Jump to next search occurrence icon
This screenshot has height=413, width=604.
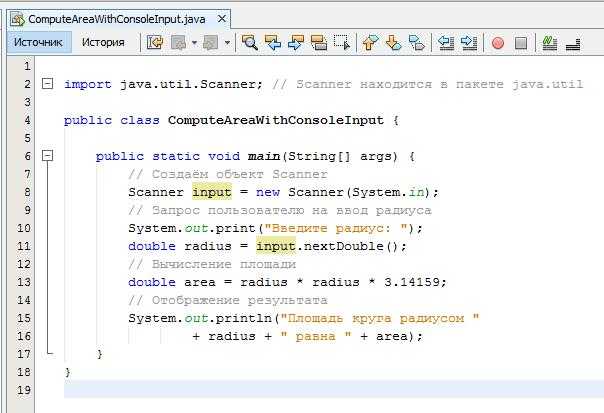click(x=296, y=42)
